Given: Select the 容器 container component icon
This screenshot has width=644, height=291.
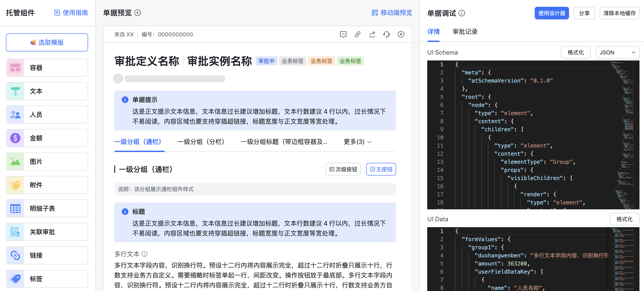Looking at the screenshot, I should tap(15, 68).
